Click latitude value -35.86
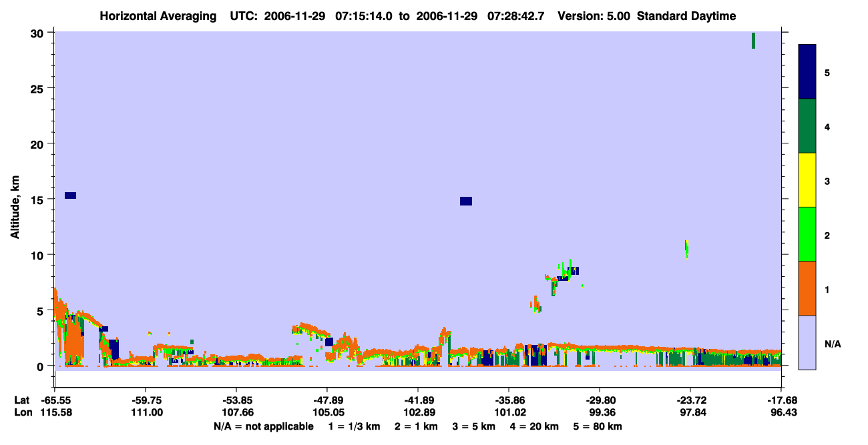Image resolution: width=868 pixels, height=445 pixels. pos(509,400)
